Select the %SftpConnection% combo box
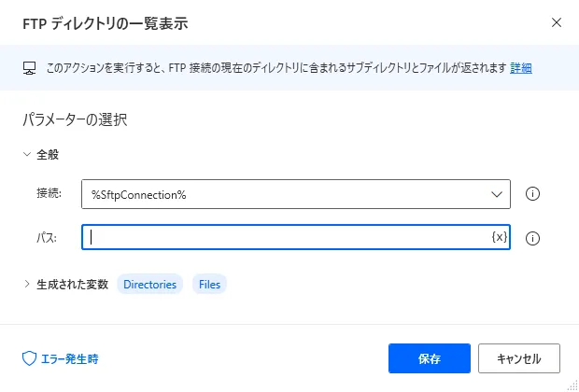The image size is (579, 392). point(280,194)
